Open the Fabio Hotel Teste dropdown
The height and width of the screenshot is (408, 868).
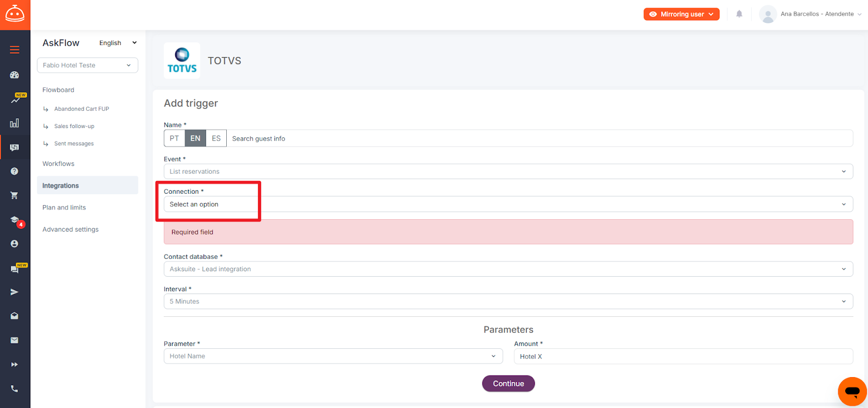tap(87, 65)
